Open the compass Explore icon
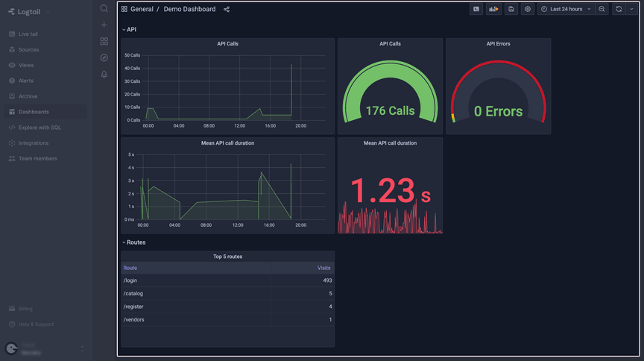 pyautogui.click(x=104, y=57)
